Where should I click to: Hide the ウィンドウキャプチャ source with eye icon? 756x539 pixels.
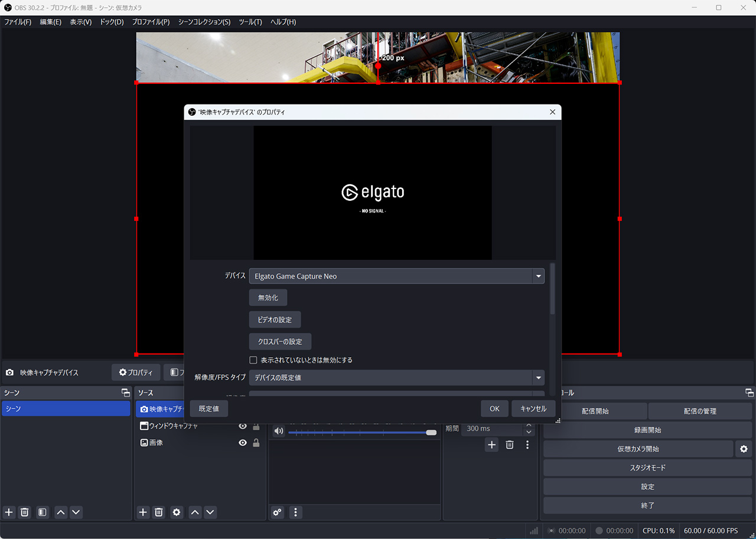[243, 426]
